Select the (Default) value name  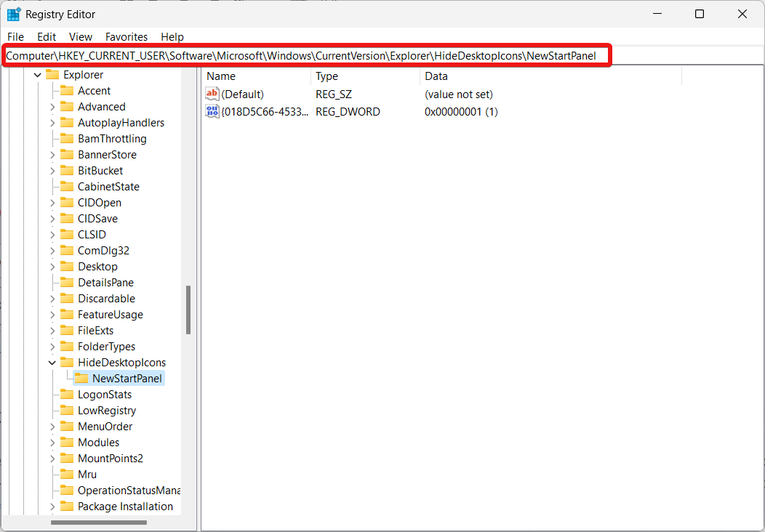(242, 94)
